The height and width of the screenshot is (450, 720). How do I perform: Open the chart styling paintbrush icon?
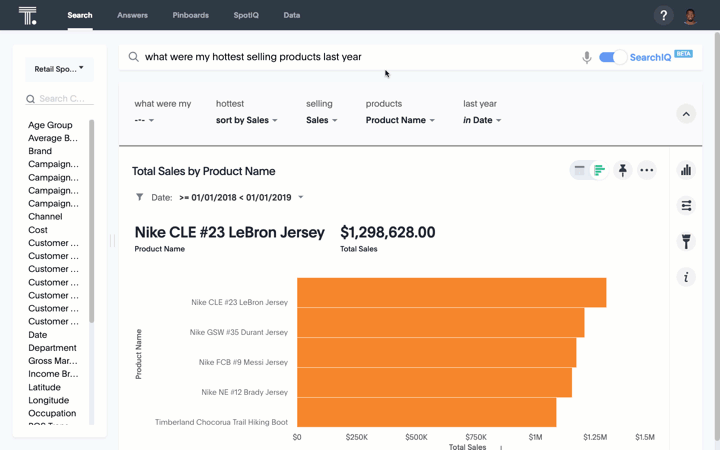pos(686,242)
